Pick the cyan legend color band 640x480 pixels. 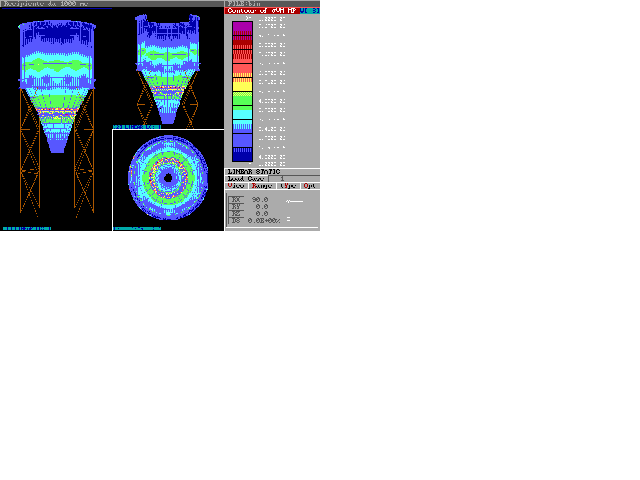click(x=242, y=120)
